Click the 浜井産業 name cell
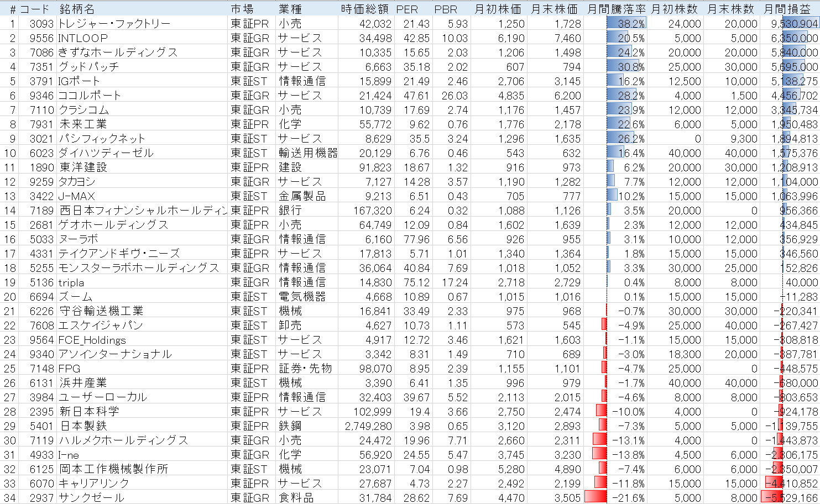This screenshot has width=820, height=504. [x=142, y=383]
